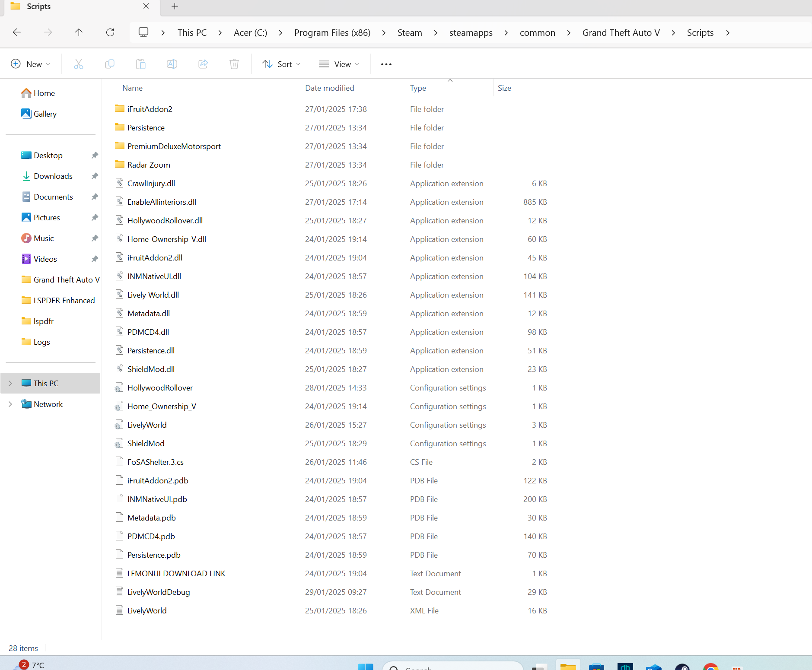This screenshot has height=670, width=812.
Task: Open the lspdfr folder in sidebar
Action: [43, 321]
